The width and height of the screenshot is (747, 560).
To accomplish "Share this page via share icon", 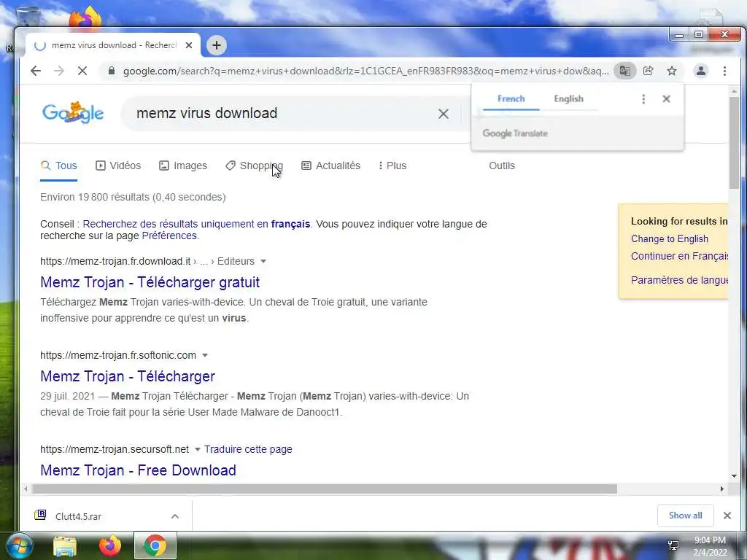I will tap(648, 71).
